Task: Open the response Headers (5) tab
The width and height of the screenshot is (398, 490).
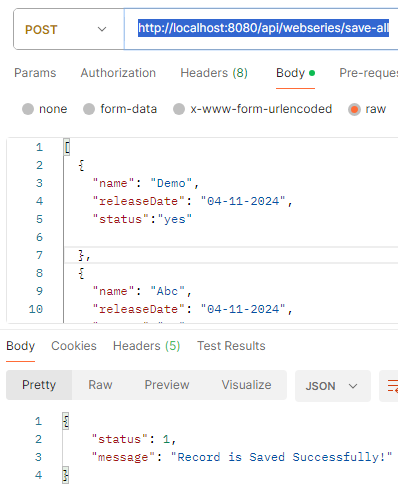Action: click(147, 346)
